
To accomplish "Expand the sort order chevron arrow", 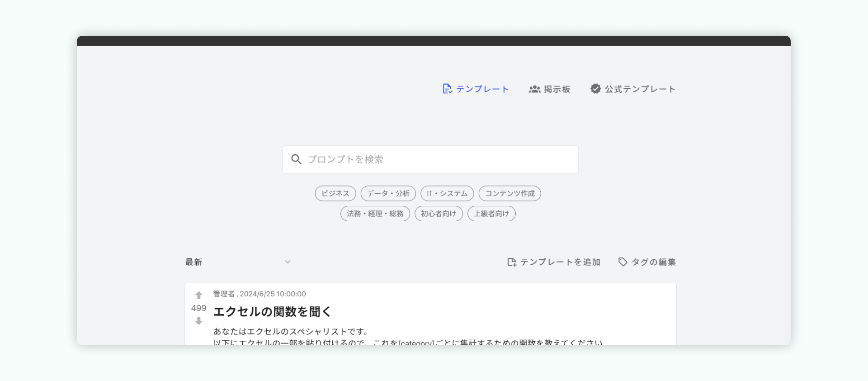I will pos(288,262).
